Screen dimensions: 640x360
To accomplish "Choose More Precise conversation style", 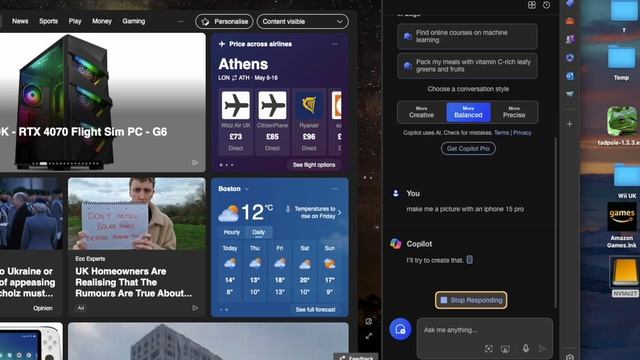I will [514, 112].
